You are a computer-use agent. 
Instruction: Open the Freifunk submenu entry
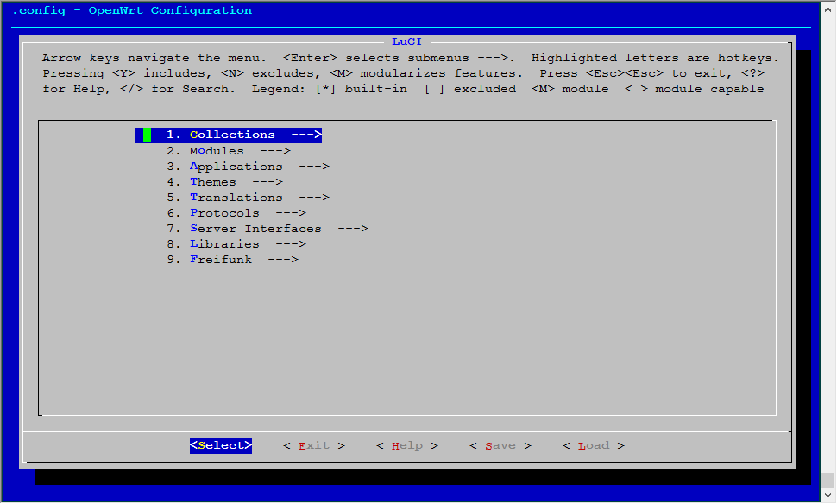(x=232, y=260)
